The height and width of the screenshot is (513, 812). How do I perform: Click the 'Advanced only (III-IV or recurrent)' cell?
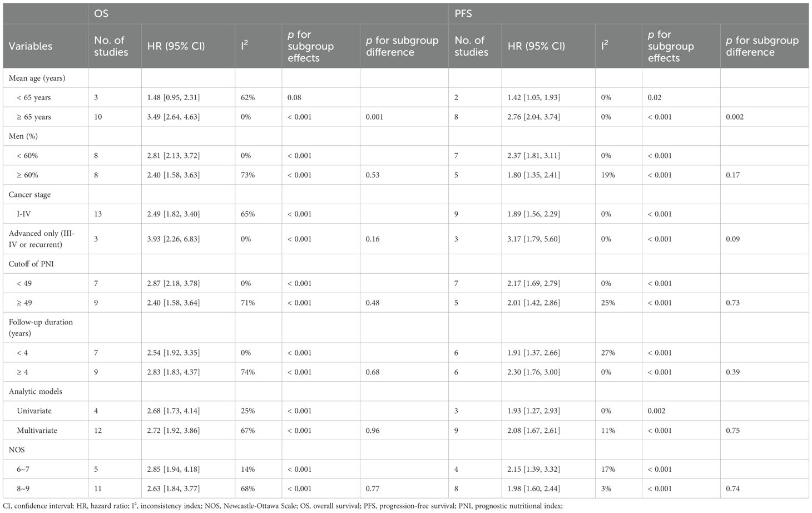(41, 239)
